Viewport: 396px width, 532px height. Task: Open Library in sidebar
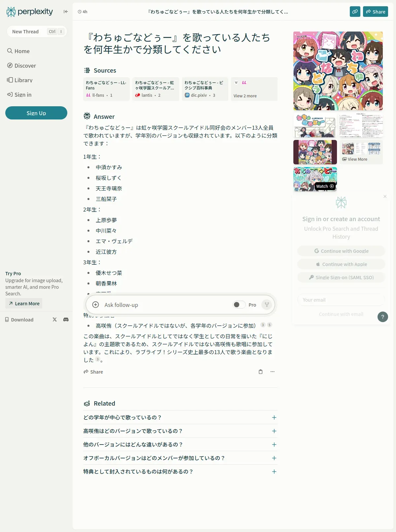[x=20, y=80]
